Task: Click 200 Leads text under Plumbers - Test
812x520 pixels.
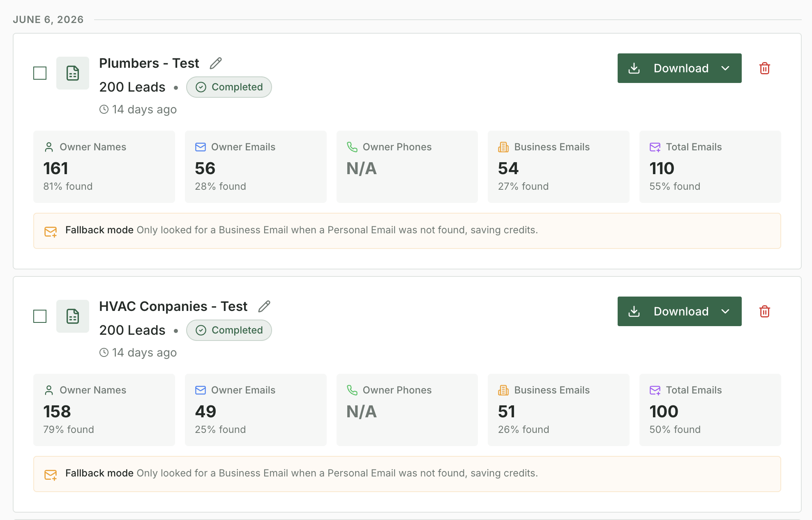Action: click(x=132, y=87)
